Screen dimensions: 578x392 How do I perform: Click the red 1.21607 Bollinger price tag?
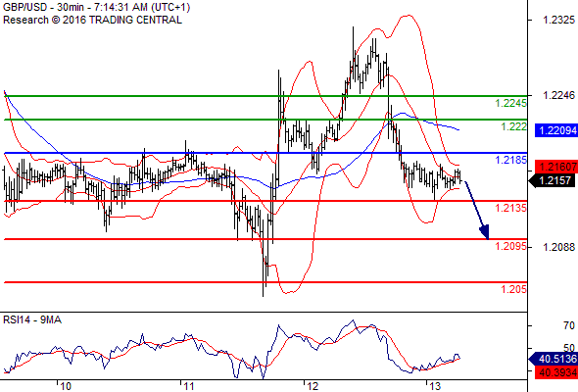point(556,167)
